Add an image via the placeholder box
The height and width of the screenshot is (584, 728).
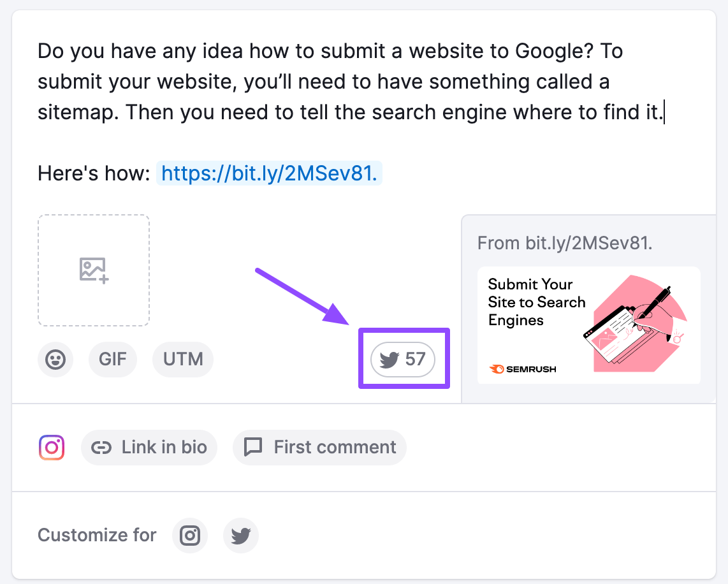tap(94, 270)
